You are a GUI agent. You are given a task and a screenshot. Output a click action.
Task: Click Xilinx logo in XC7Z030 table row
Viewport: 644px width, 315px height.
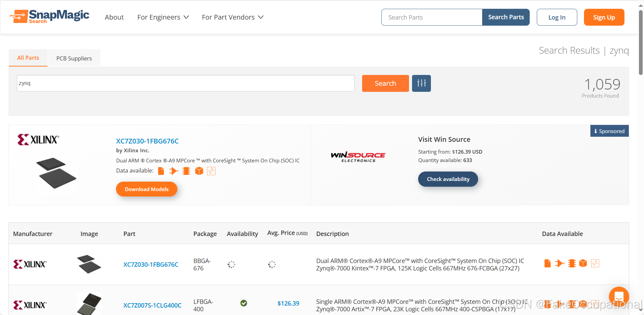[30, 264]
